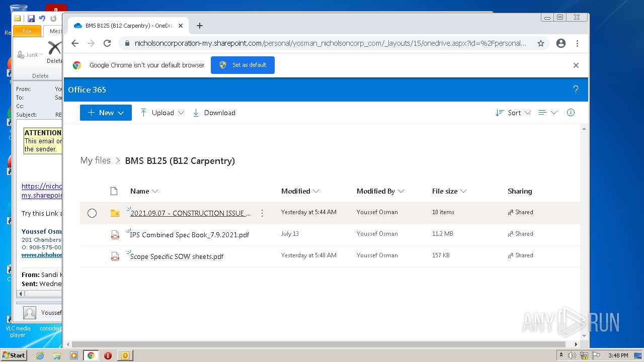644x362 pixels.
Task: Open sharing for the CONSTRUCTION ISSUE folder
Action: point(520,212)
